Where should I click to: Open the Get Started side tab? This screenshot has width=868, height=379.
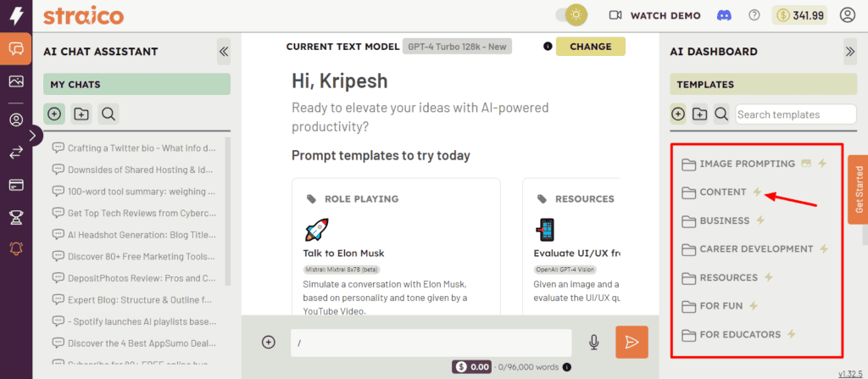point(858,189)
